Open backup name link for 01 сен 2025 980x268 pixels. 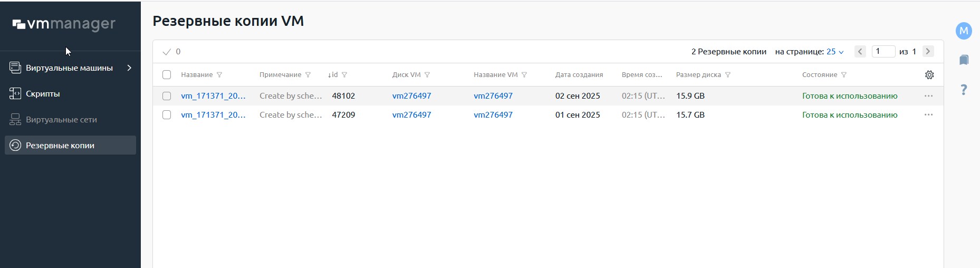[213, 115]
